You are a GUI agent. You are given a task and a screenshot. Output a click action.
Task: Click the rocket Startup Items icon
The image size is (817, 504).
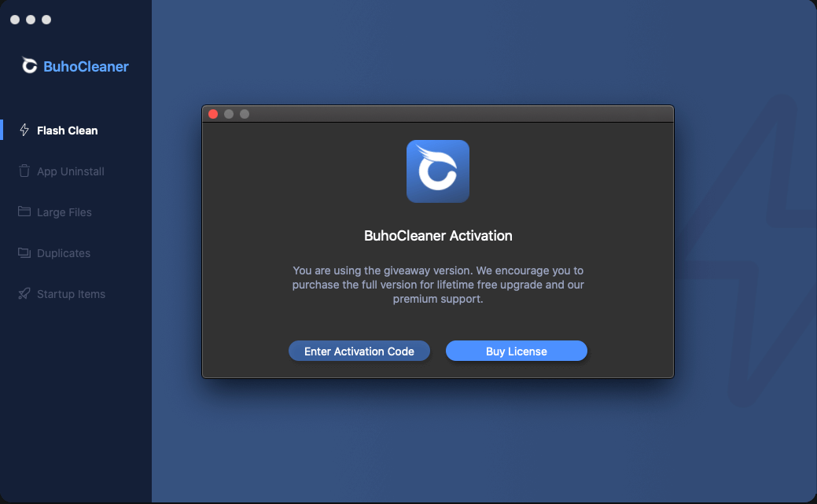[x=24, y=293]
